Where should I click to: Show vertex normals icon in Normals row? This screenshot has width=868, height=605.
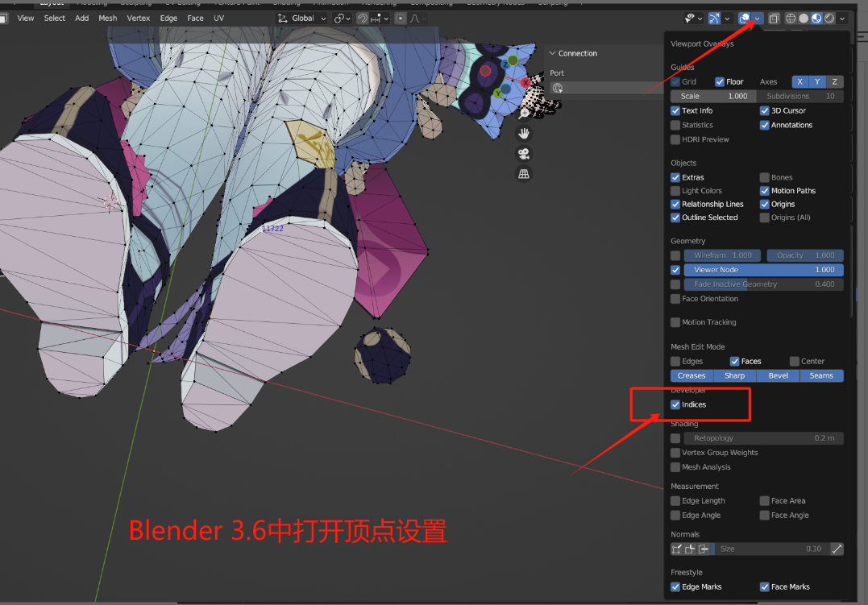[x=676, y=549]
